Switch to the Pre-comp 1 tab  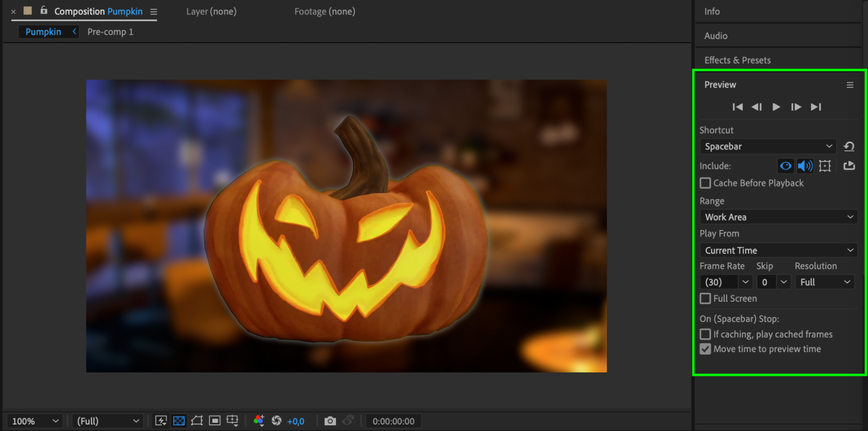pos(110,32)
